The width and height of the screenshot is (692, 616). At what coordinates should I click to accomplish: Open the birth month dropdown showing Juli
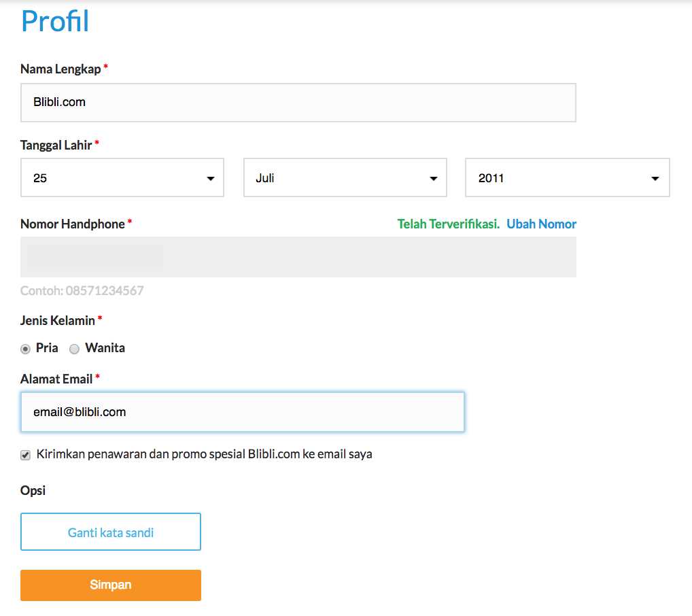pos(345,177)
